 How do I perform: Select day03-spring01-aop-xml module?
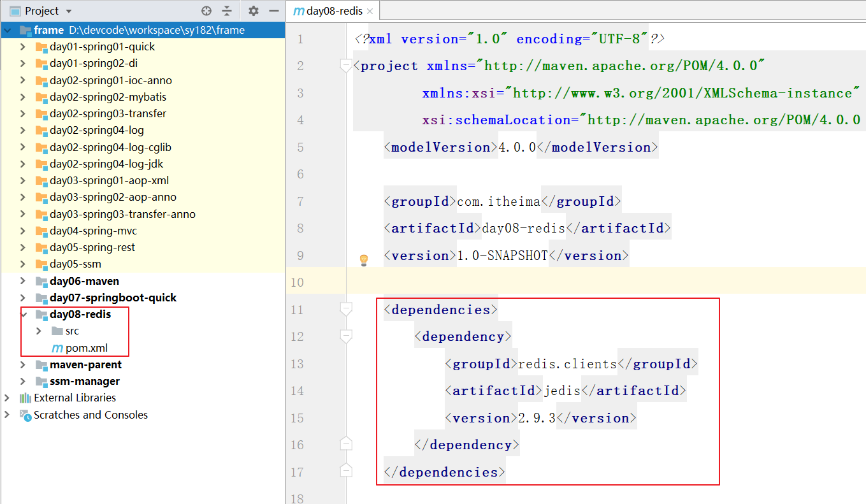tap(110, 180)
